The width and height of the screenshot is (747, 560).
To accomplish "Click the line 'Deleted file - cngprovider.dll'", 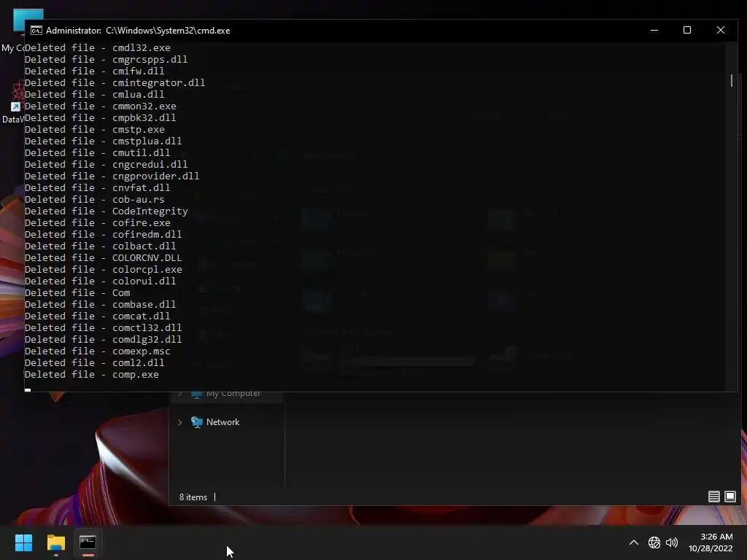I will click(x=112, y=176).
